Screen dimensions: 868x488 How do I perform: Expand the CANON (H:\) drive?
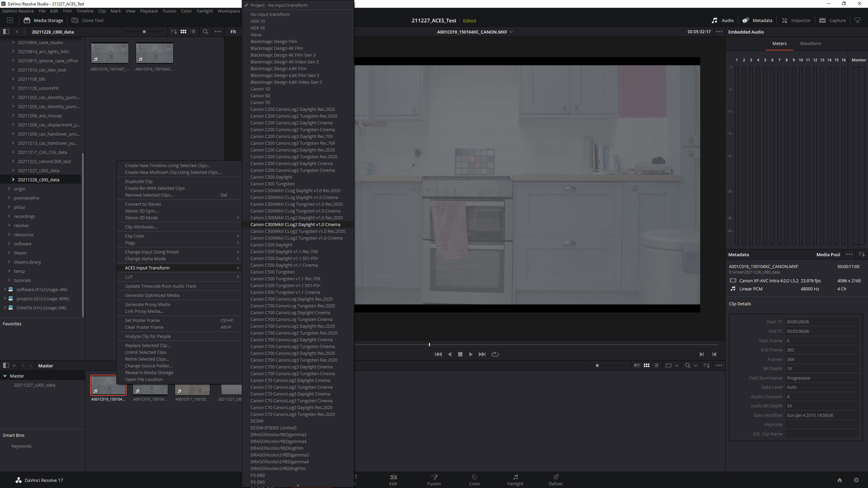coord(5,308)
